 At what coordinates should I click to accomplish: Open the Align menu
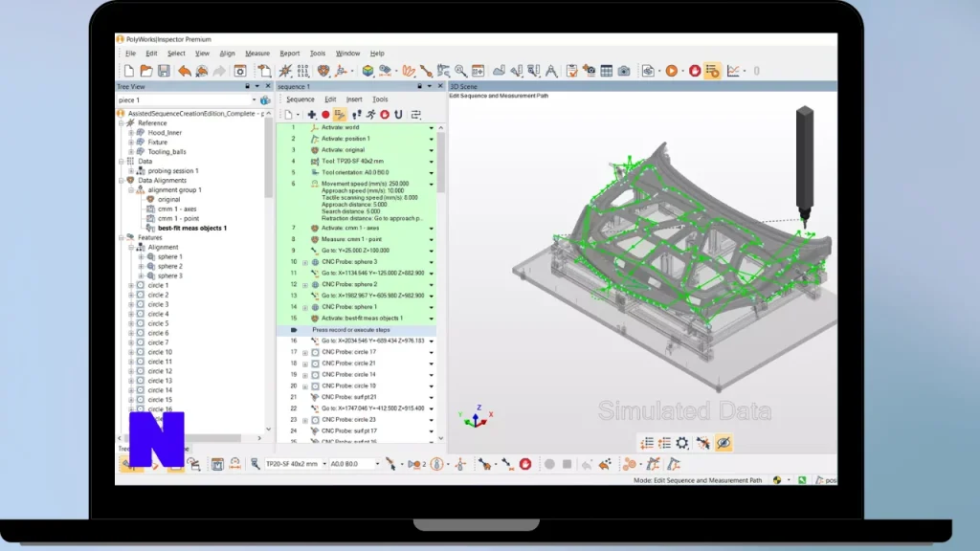pyautogui.click(x=227, y=54)
